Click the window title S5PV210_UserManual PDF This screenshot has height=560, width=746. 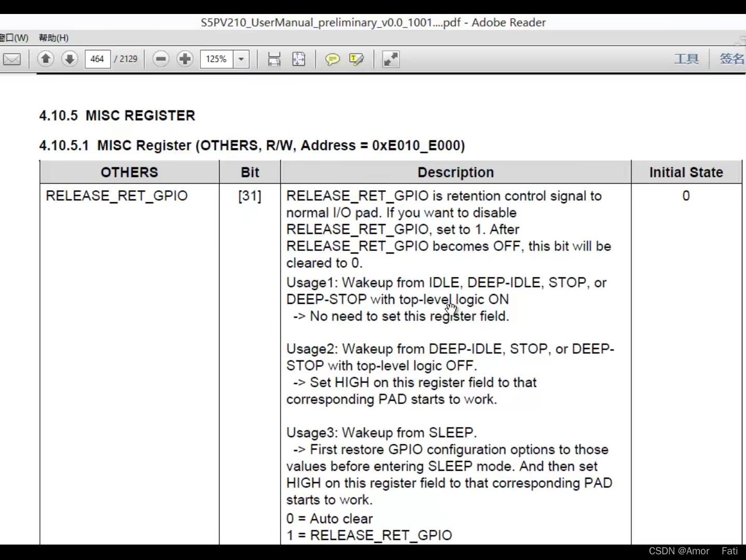373,22
